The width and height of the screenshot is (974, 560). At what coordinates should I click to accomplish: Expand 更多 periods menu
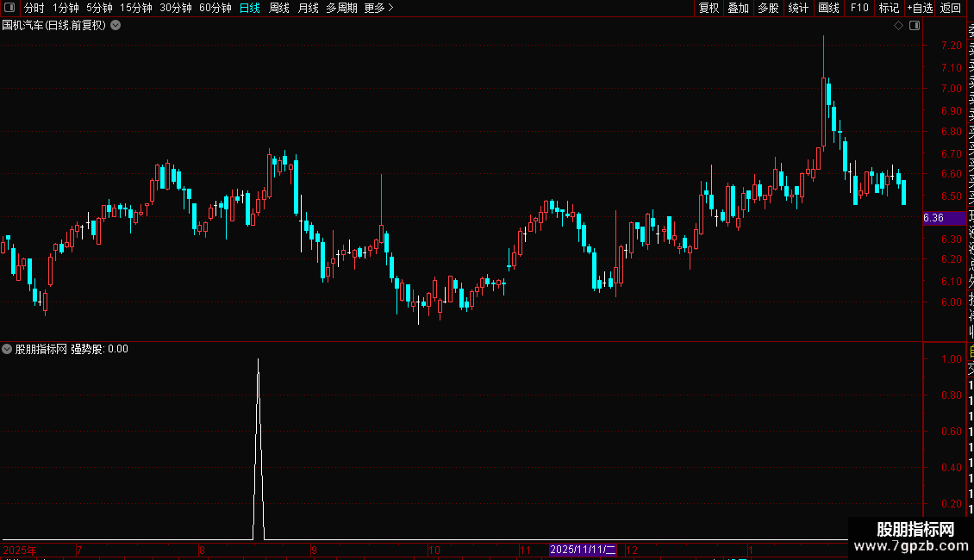click(379, 8)
